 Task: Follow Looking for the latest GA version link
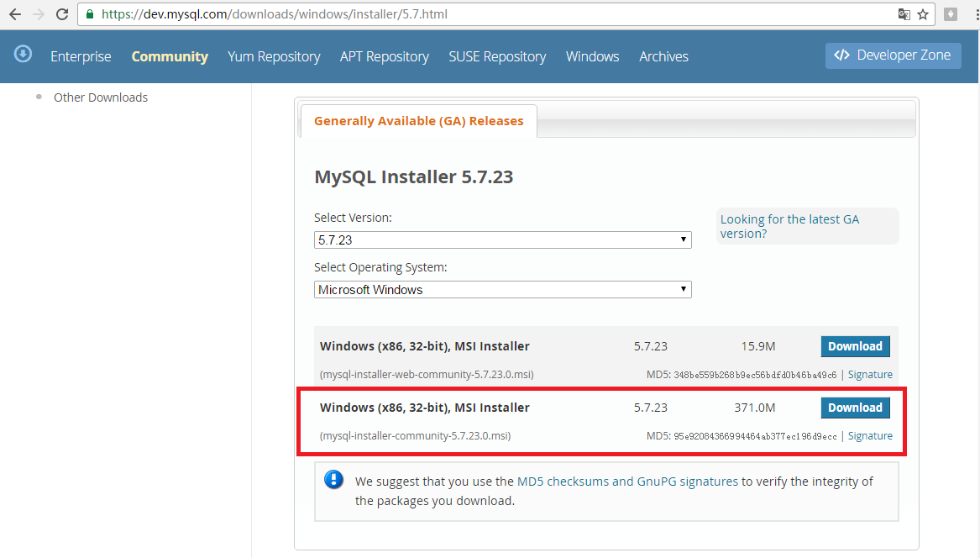pos(789,226)
